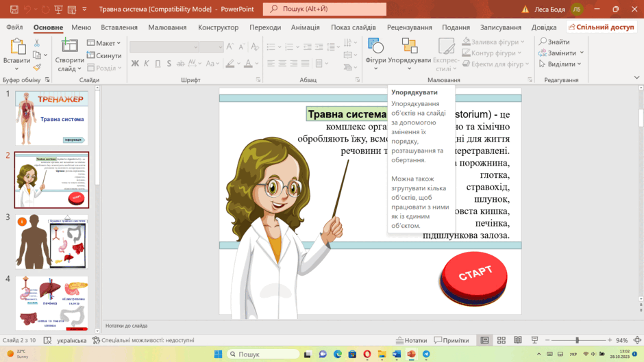
Task: Select the Вставити paste icon
Action: 17,46
